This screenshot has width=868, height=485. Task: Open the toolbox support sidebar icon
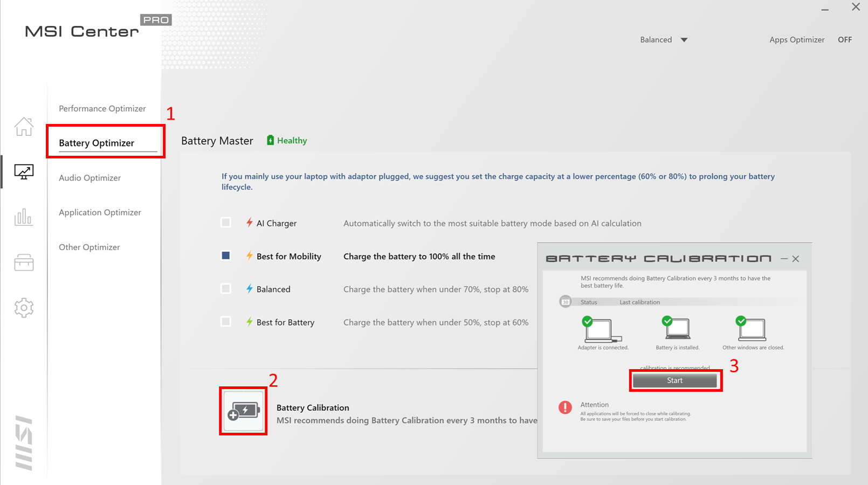coord(24,262)
